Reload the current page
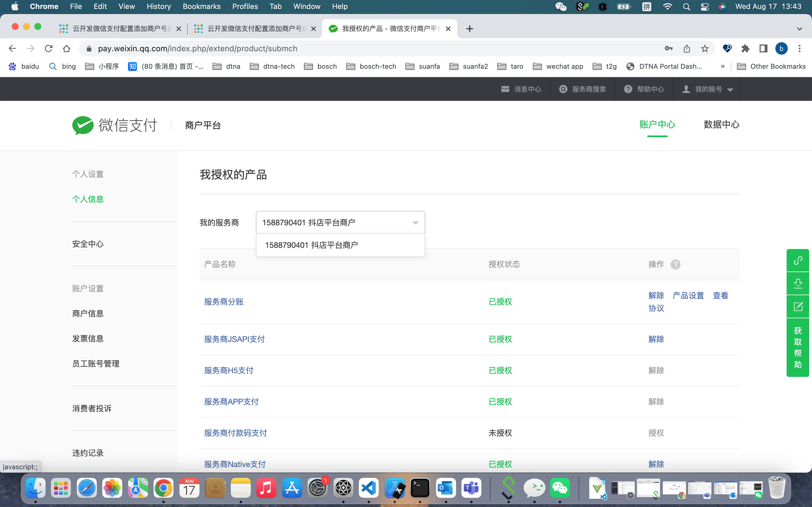812x507 pixels. [x=49, y=49]
